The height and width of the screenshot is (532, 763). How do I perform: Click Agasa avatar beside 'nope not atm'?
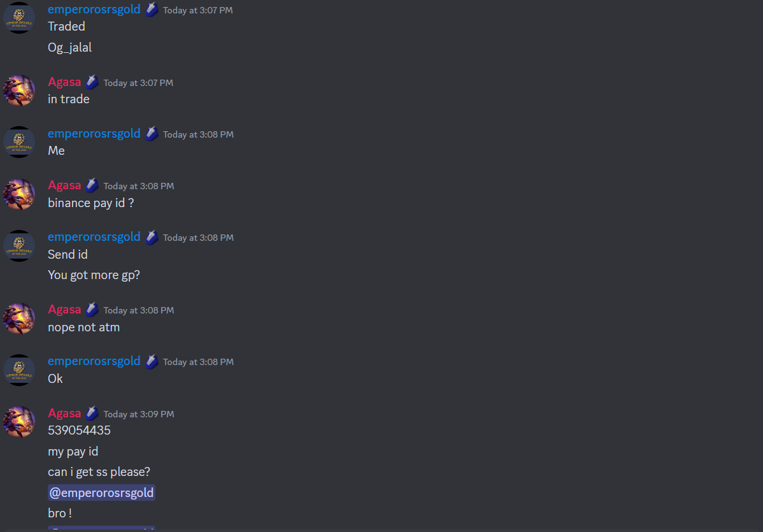(x=19, y=319)
